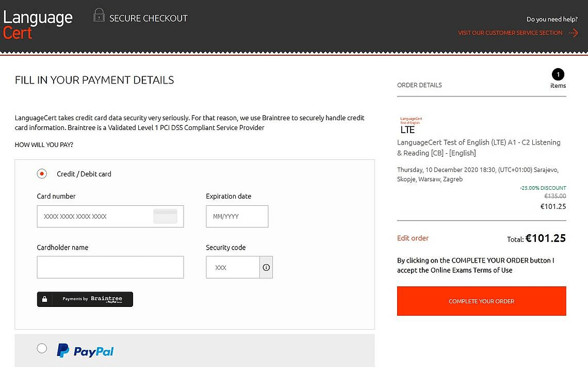Focus the Security code field
Image resolution: width=588 pixels, height=375 pixels.
pos(233,267)
